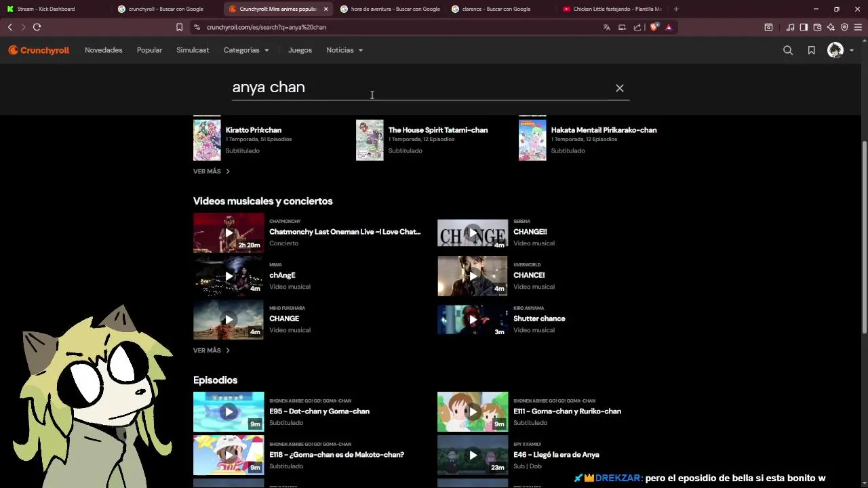Play Spy x Family E46 Llegó la era de Anya
The image size is (868, 488).
pos(473,455)
